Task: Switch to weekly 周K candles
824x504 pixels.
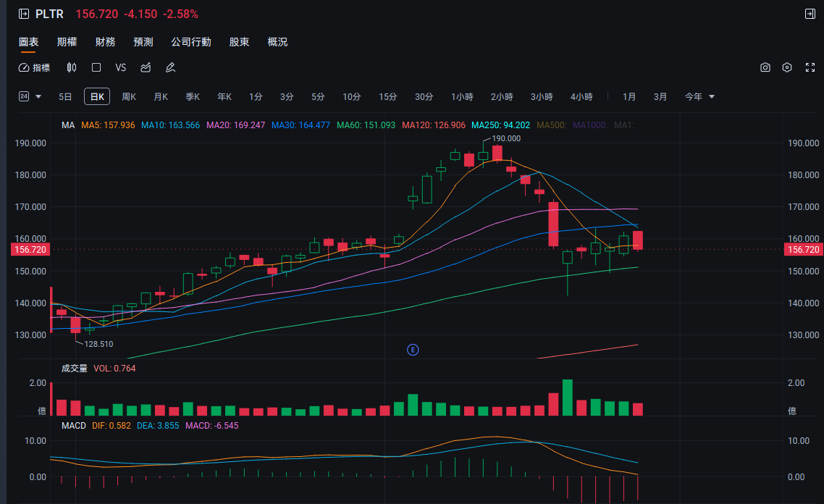Action: click(129, 96)
